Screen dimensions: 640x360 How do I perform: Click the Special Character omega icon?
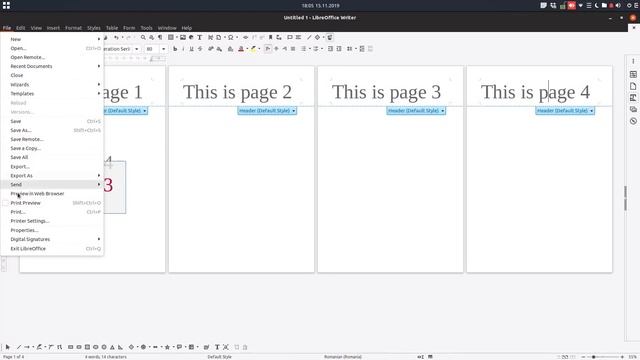(231, 37)
